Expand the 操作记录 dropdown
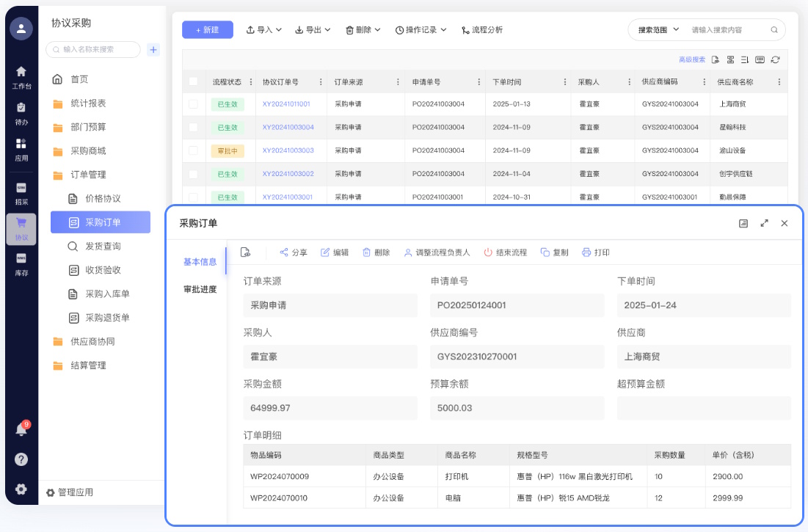Screen dimensions: 808x532 coord(421,30)
